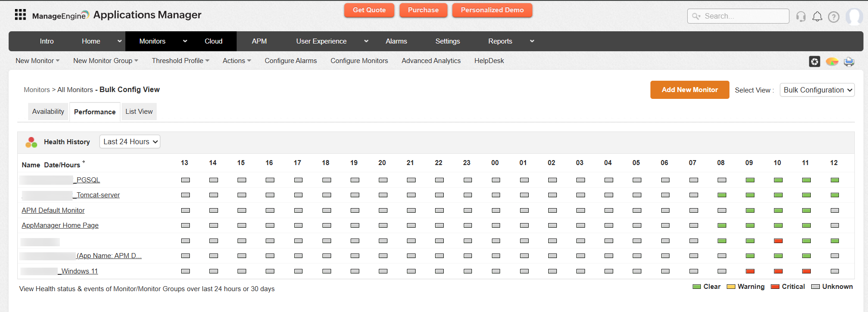Click Tomcat-server green status at hour 08
Viewport: 868px width, 312px height.
tap(722, 195)
